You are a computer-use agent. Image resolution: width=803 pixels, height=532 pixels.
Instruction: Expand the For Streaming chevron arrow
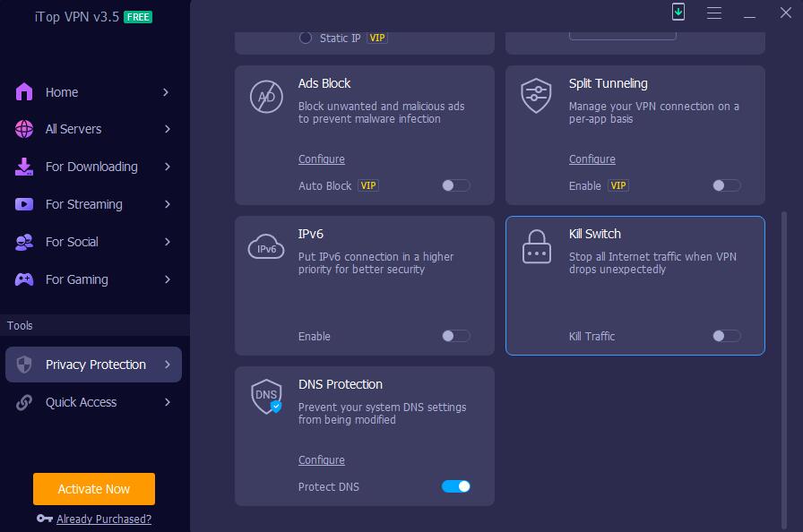(168, 204)
